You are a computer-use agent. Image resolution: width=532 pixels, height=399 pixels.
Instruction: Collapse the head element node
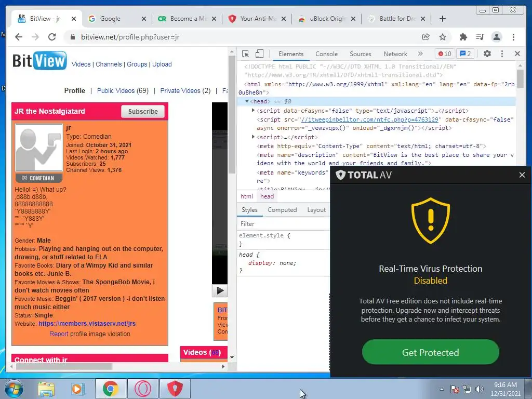[x=247, y=101]
